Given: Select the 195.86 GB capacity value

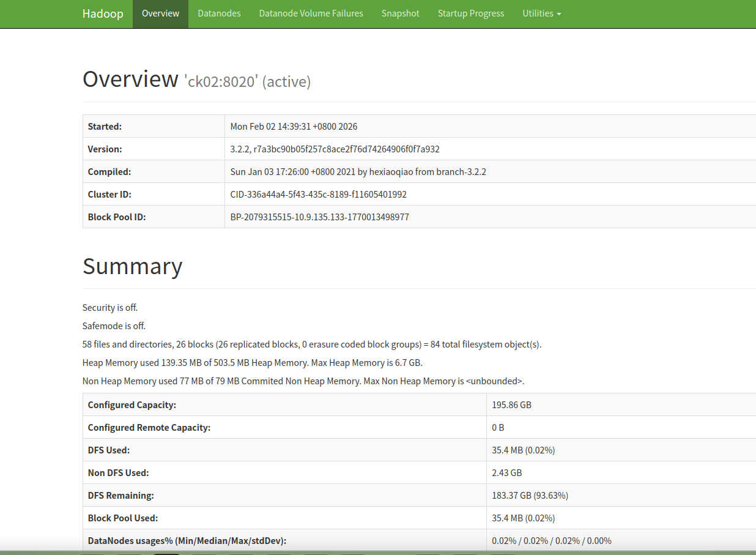Looking at the screenshot, I should point(512,405).
